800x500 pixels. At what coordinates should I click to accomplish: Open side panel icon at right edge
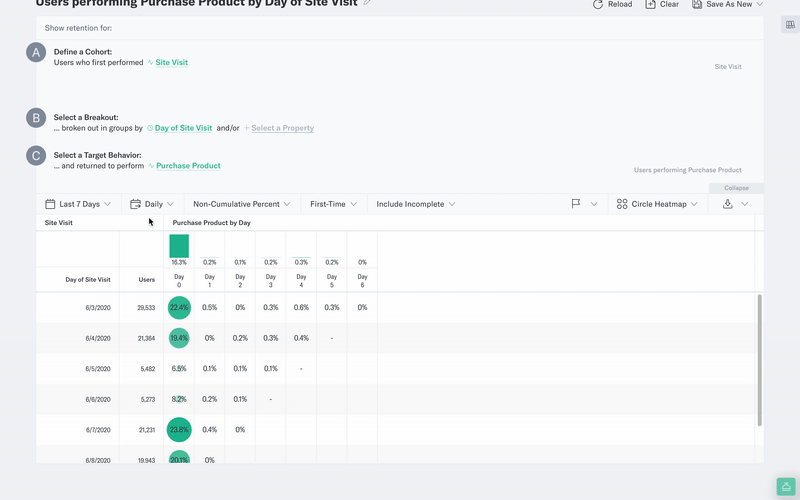(x=790, y=24)
